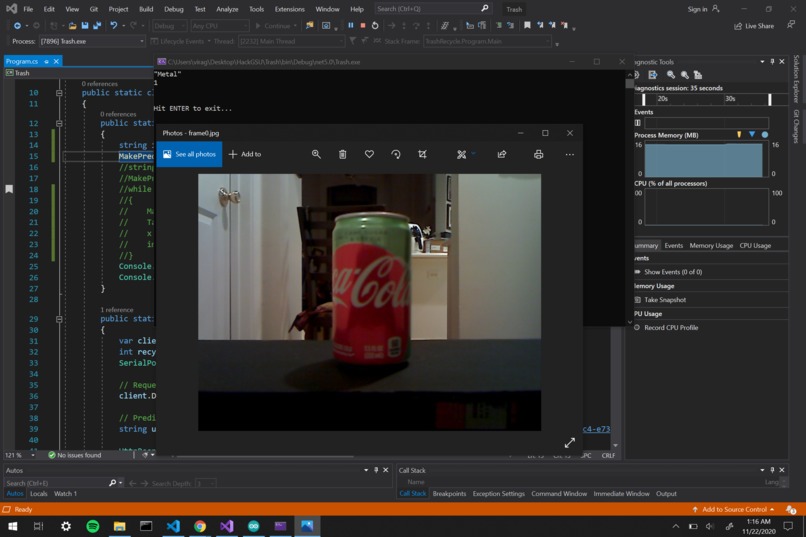Open Photos more options ellipsis
Viewport: 806px width, 537px height.
click(x=570, y=154)
